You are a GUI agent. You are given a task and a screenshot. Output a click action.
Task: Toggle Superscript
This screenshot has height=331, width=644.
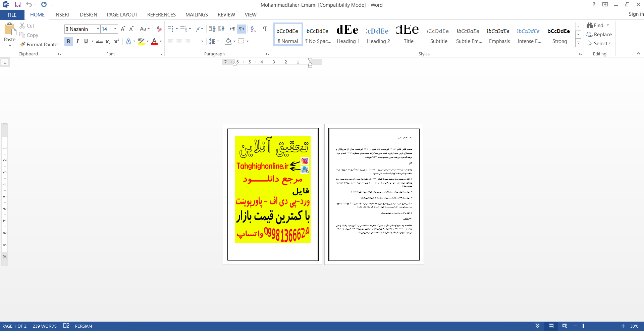tap(116, 41)
